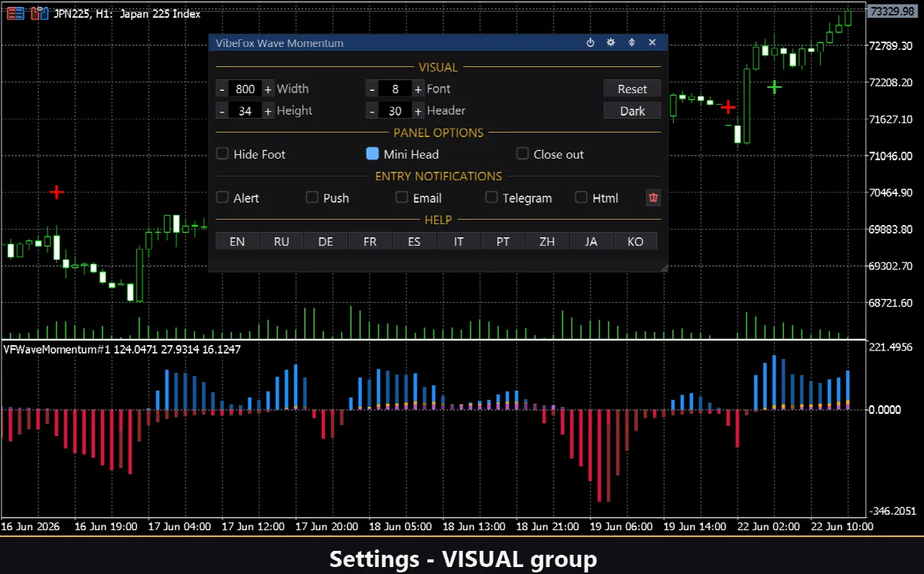Image resolution: width=924 pixels, height=574 pixels.
Task: Click the Height input field showing 34
Action: [x=245, y=111]
